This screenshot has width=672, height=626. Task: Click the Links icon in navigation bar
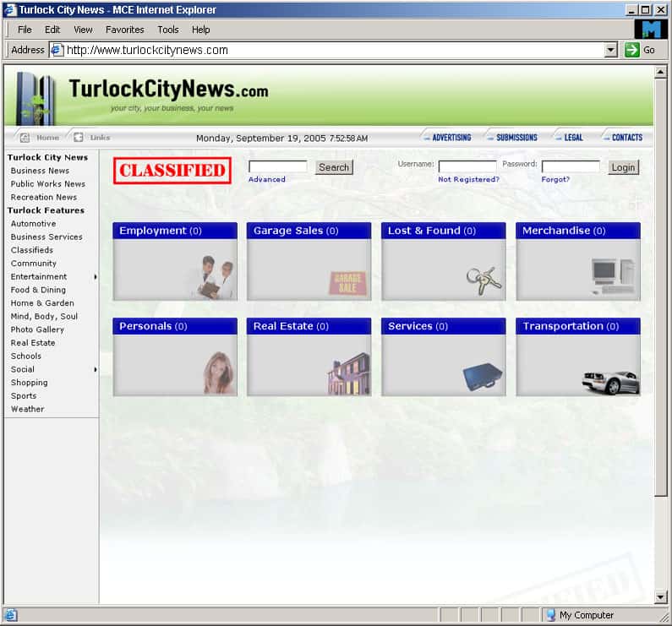pyautogui.click(x=79, y=137)
